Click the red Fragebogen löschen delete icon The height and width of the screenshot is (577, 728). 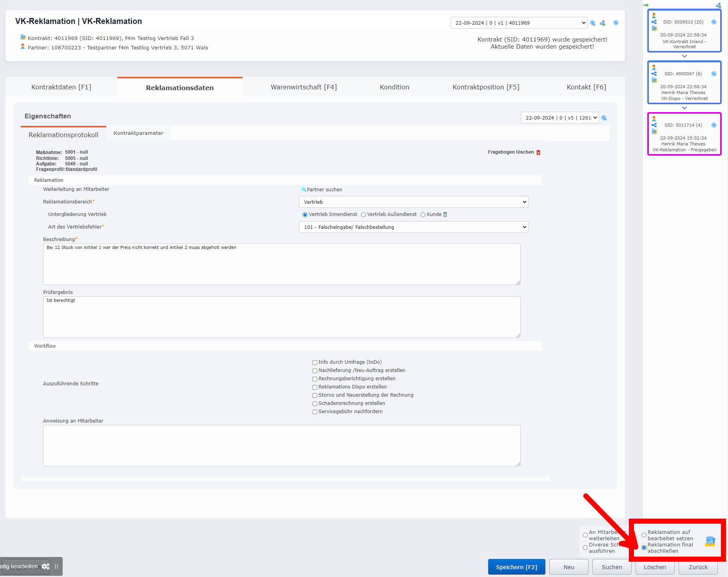(x=538, y=152)
